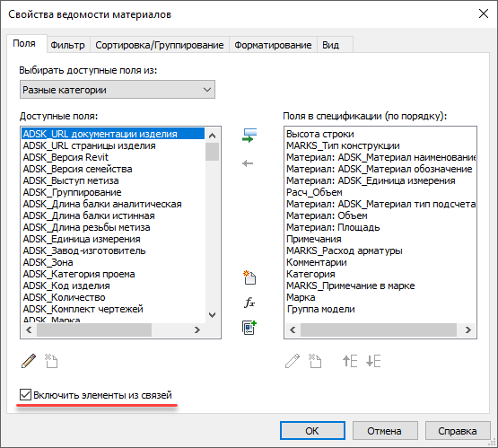Click the move parameter down icon
Image resolution: width=498 pixels, height=448 pixels.
click(373, 361)
